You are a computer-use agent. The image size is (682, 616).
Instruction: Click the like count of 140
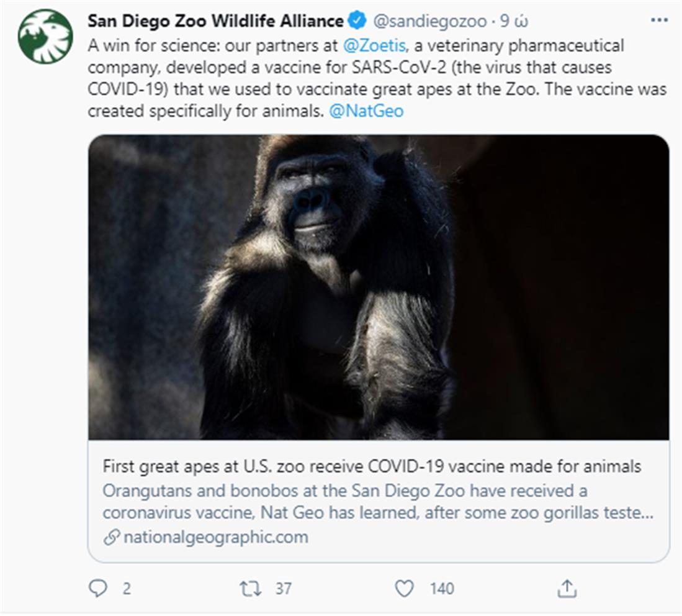[x=441, y=588]
